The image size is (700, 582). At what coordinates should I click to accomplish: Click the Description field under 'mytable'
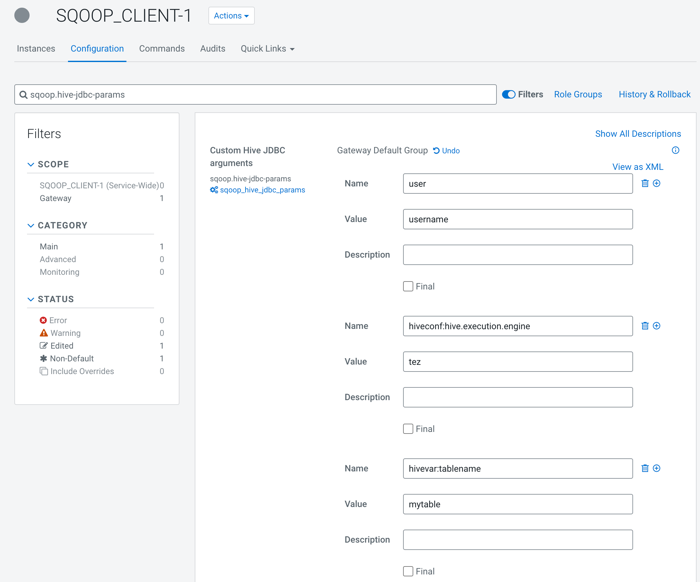(x=518, y=540)
